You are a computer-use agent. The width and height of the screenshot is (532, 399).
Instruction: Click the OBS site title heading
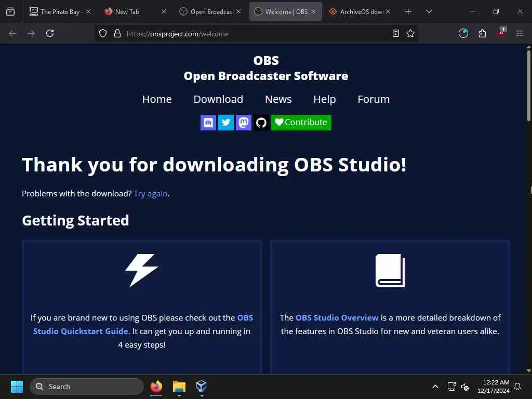click(x=266, y=68)
